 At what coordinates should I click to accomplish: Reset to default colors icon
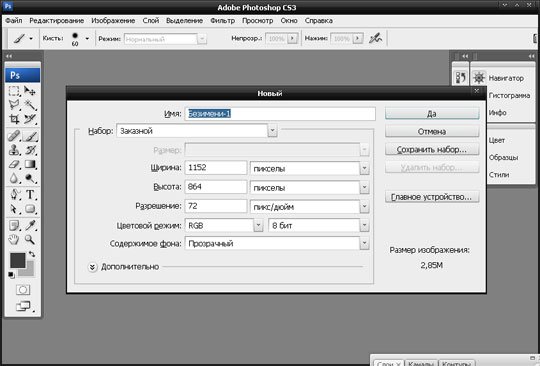(11, 275)
